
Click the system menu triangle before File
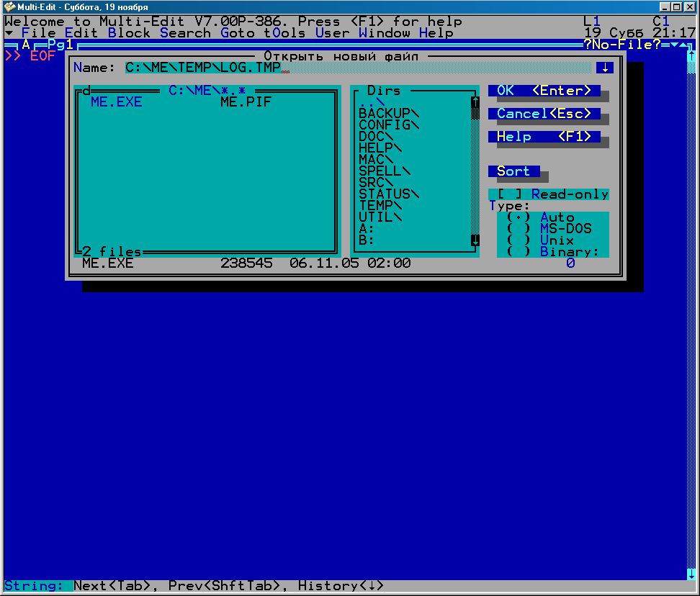pyautogui.click(x=9, y=33)
